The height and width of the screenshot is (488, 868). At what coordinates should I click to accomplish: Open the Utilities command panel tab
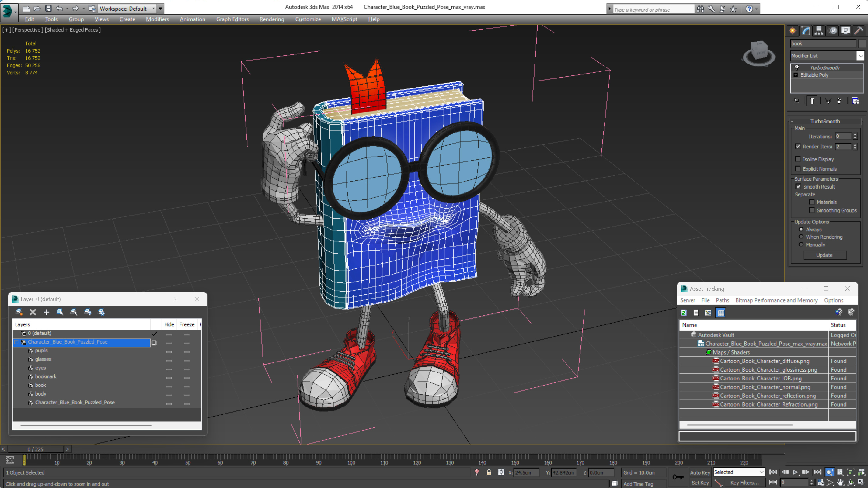click(x=859, y=31)
